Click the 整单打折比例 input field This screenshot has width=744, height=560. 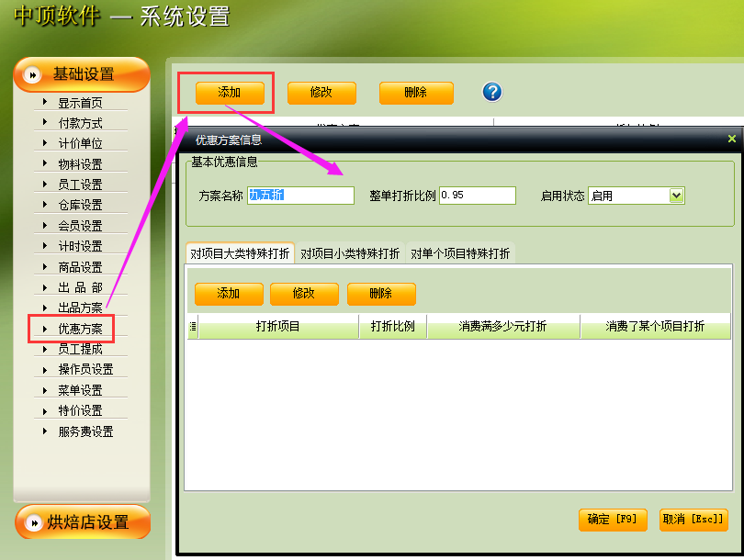pyautogui.click(x=478, y=196)
